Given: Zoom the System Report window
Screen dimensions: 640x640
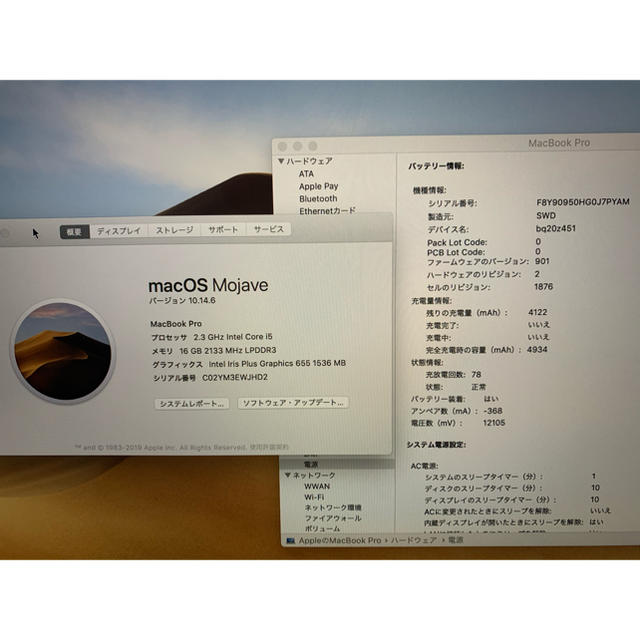Looking at the screenshot, I should [313, 146].
